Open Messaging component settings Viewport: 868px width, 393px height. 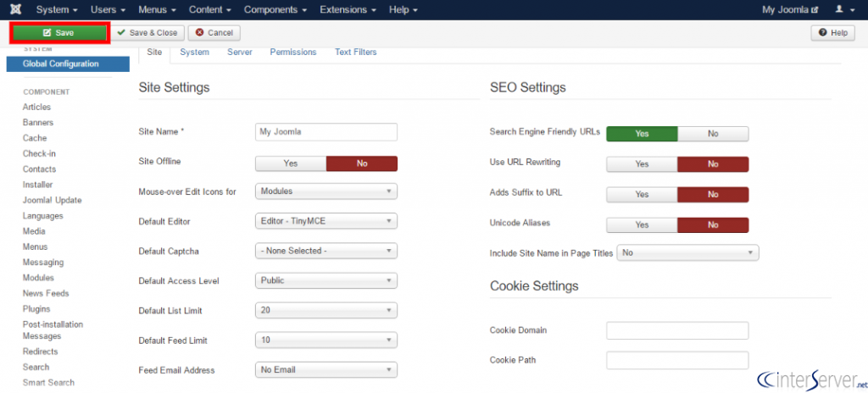click(x=43, y=263)
